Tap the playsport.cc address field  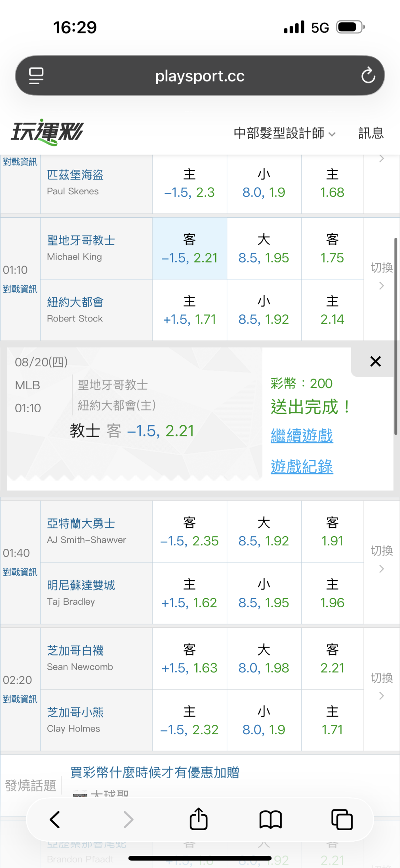[x=200, y=76]
